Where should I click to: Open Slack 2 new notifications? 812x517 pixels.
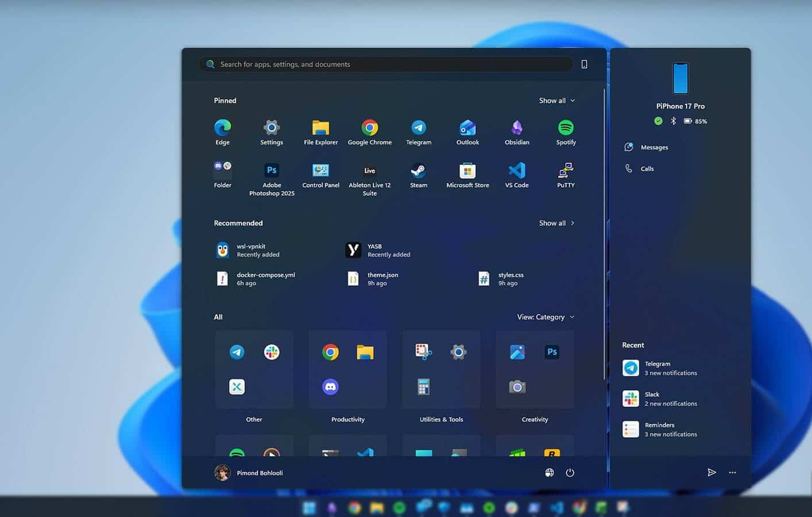pos(660,399)
